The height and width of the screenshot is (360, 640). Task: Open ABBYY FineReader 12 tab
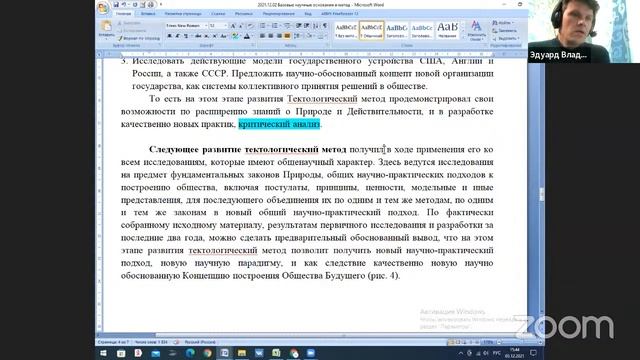click(340, 14)
